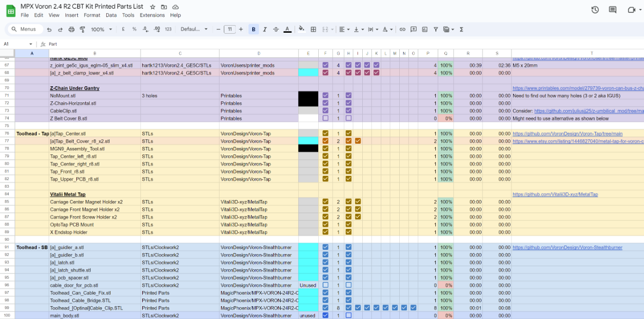644x319 pixels.
Task: Search tools using the Menus box
Action: coord(24,29)
